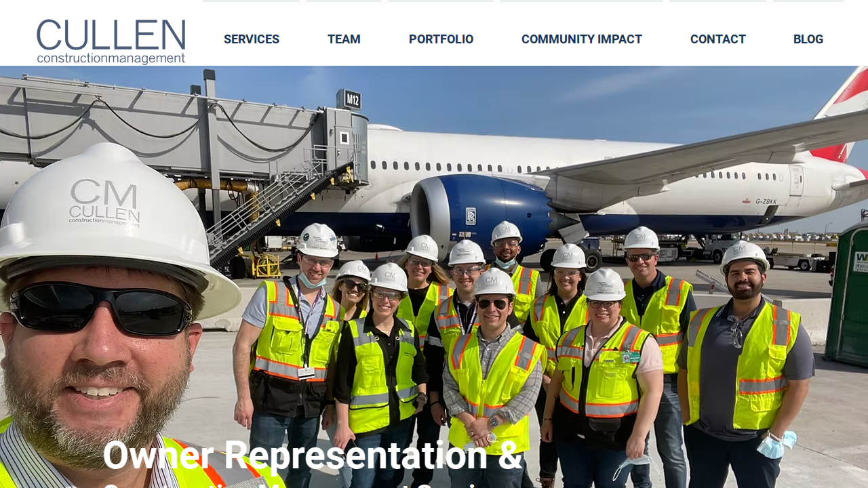Click the Cullen Construction Management logo
The height and width of the screenshot is (488, 868).
tap(111, 42)
